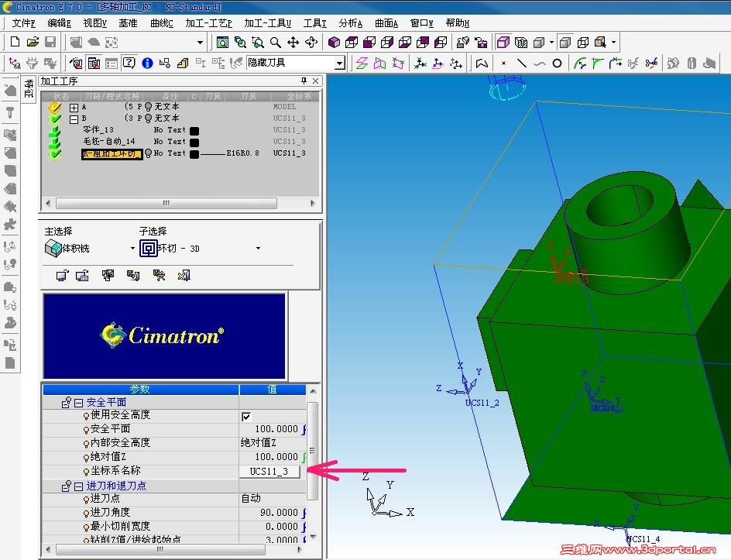The image size is (731, 560).
Task: Toggle the status icon for 毛坯-自动_14
Action: tap(55, 142)
